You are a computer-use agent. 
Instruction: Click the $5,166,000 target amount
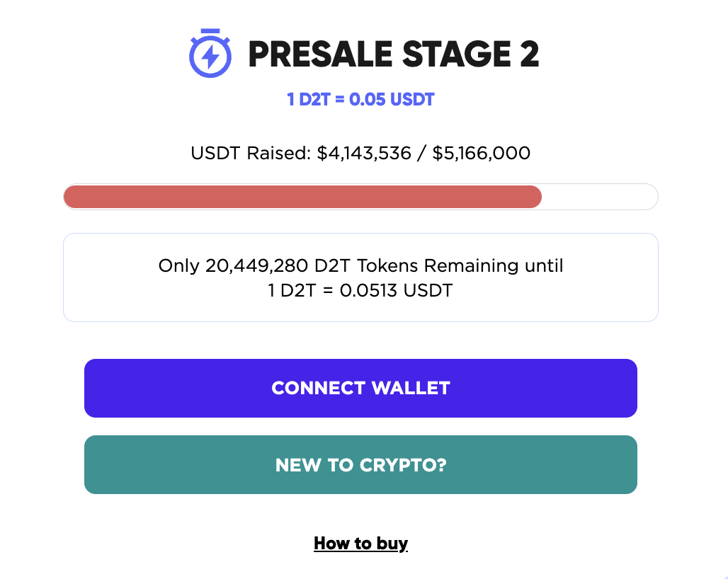[x=481, y=153]
